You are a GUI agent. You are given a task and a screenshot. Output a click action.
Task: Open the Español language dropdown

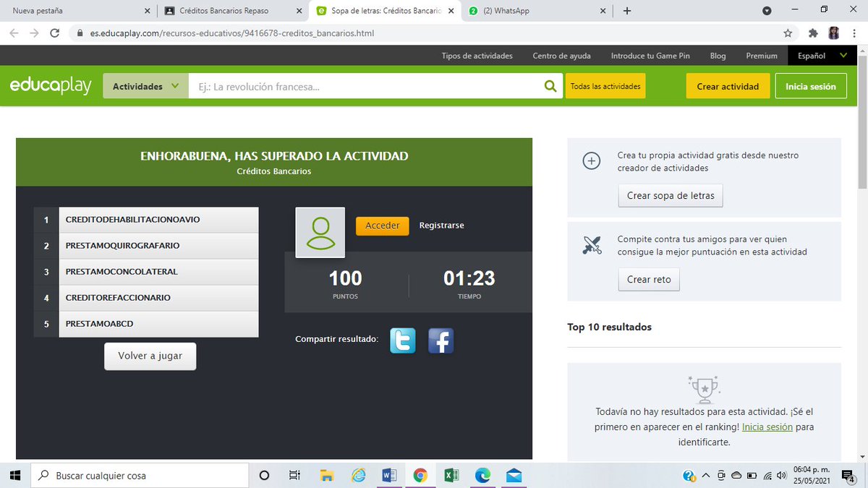[822, 56]
